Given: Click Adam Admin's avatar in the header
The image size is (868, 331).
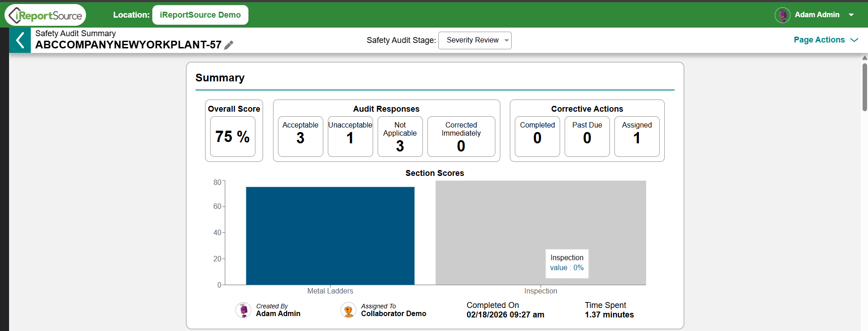Looking at the screenshot, I should pos(782,15).
